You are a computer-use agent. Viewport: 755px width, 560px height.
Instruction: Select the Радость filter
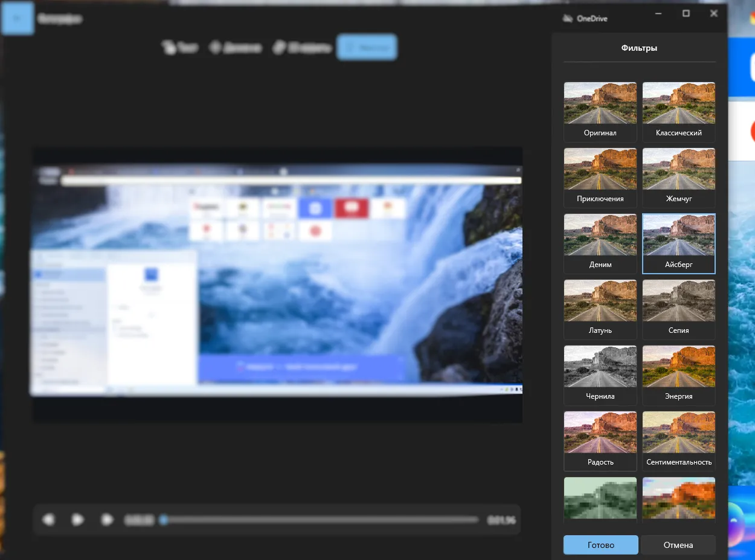[x=600, y=441]
